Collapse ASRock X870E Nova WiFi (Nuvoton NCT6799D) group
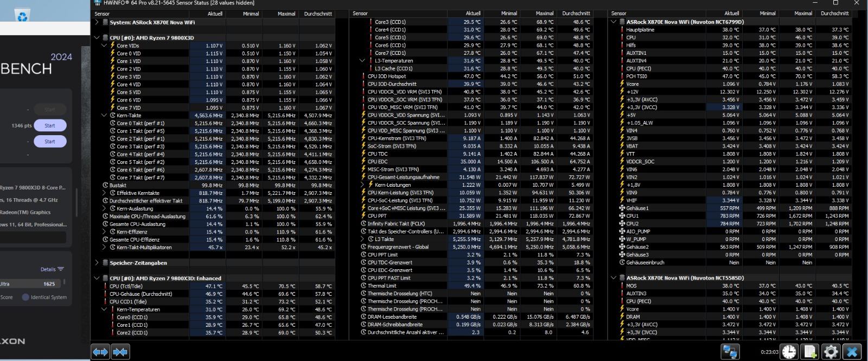This screenshot has width=868, height=361. (614, 22)
